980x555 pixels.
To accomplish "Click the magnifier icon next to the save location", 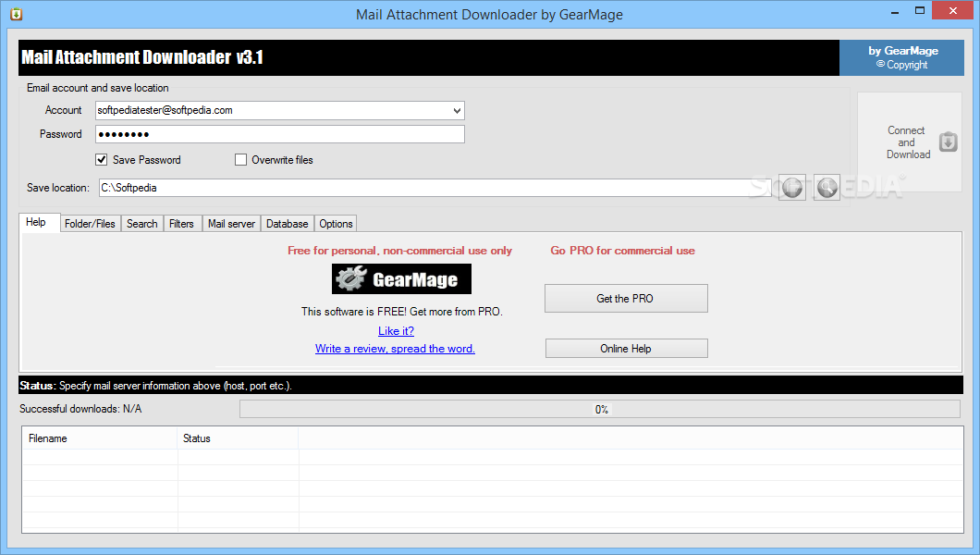I will click(x=827, y=188).
